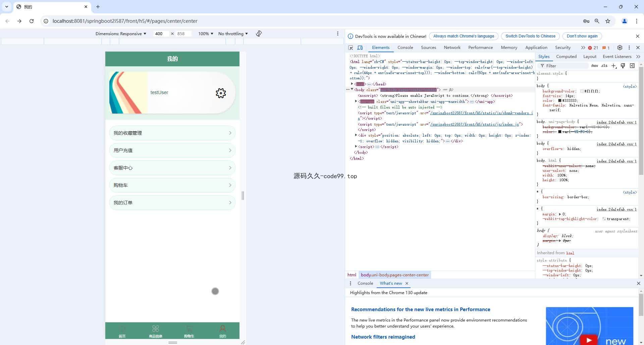The image size is (644, 345).
Task: Click the zoom magnifier in address bar
Action: click(x=597, y=21)
